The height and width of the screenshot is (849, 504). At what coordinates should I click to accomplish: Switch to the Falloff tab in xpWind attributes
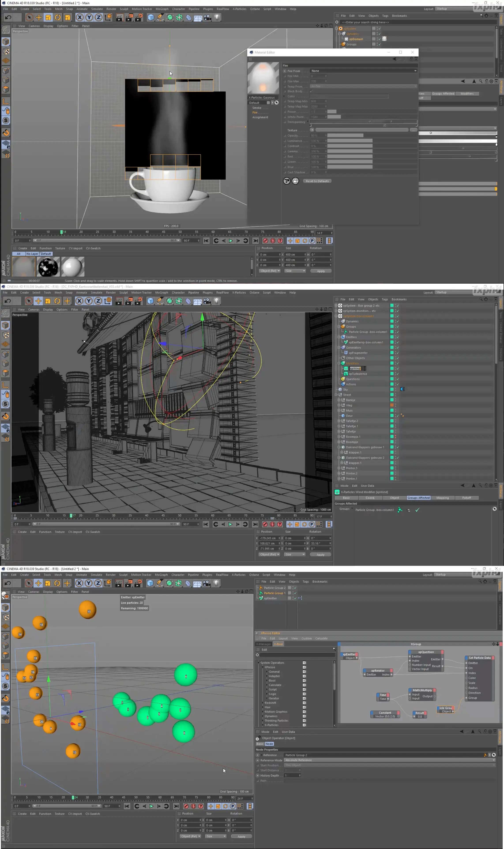click(467, 498)
